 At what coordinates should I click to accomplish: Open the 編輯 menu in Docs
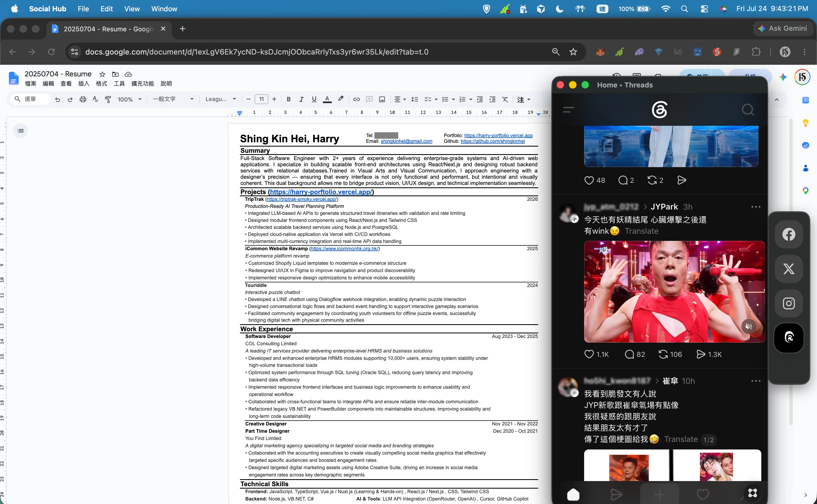(x=48, y=84)
